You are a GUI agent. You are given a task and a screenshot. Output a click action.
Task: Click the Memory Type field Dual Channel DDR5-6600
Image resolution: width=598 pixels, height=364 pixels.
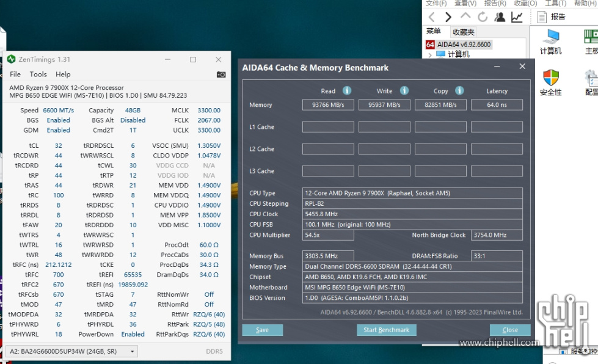(412, 266)
